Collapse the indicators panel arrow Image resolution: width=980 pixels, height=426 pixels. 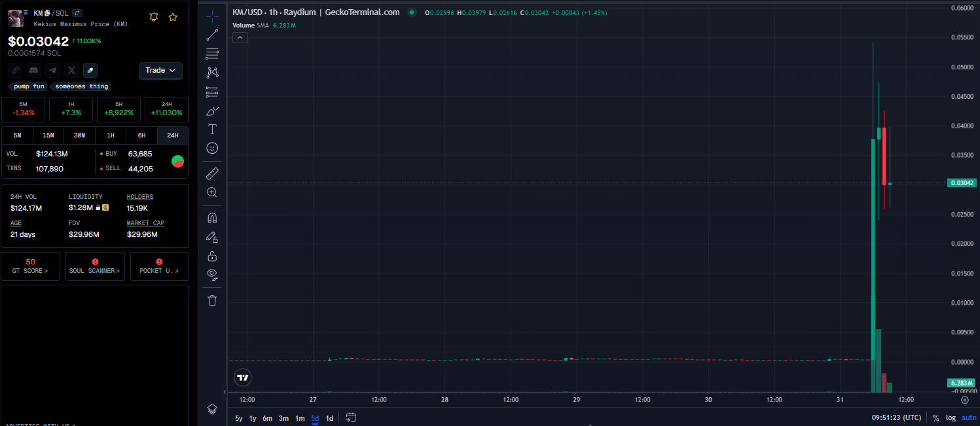(x=240, y=37)
